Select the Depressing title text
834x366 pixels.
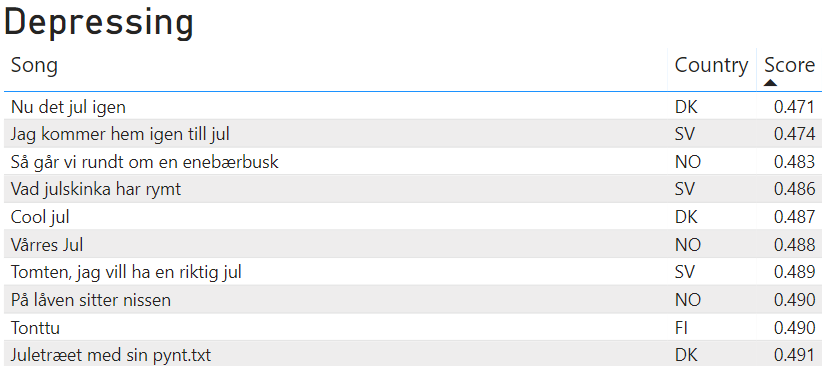[x=99, y=23]
